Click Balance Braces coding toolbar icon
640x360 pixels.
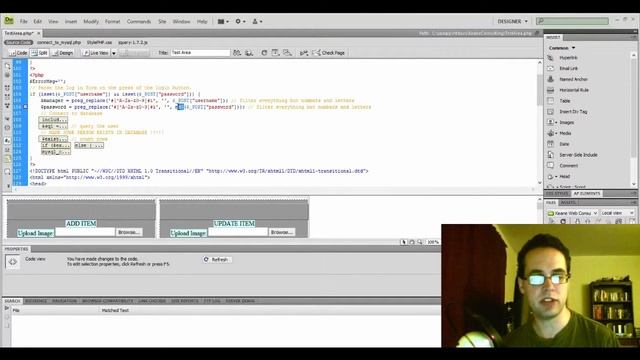pyautogui.click(x=7, y=128)
